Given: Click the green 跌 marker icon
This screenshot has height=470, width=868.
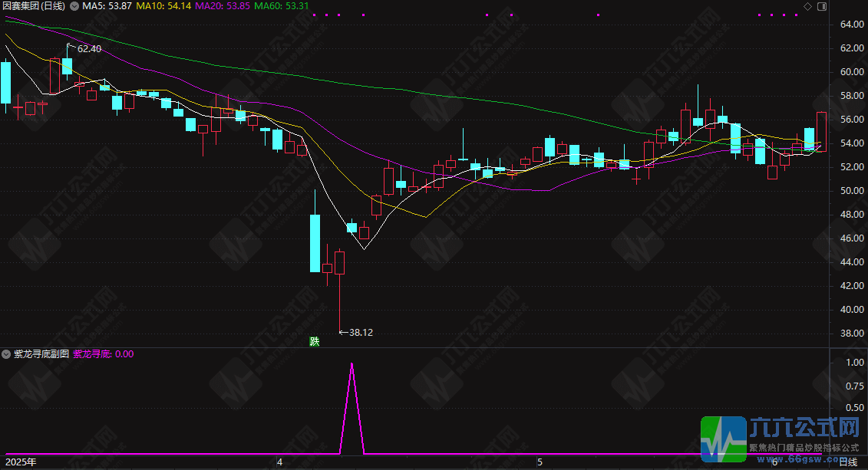Looking at the screenshot, I should pyautogui.click(x=314, y=341).
